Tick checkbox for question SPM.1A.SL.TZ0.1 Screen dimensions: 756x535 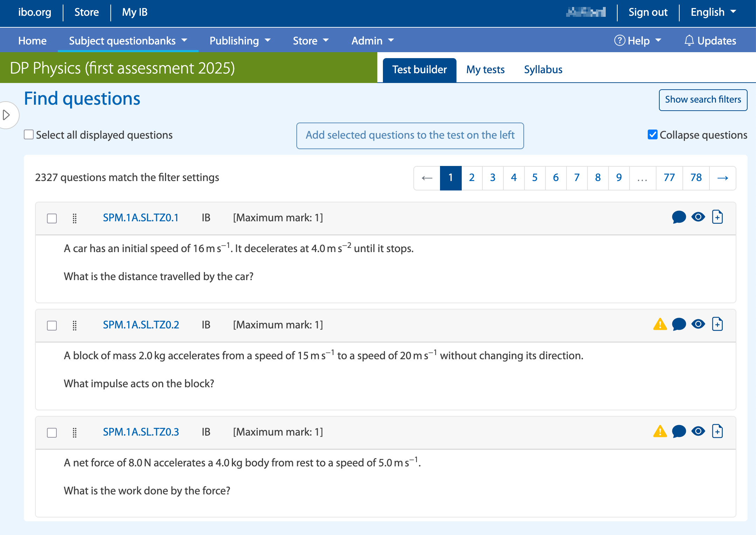[52, 218]
